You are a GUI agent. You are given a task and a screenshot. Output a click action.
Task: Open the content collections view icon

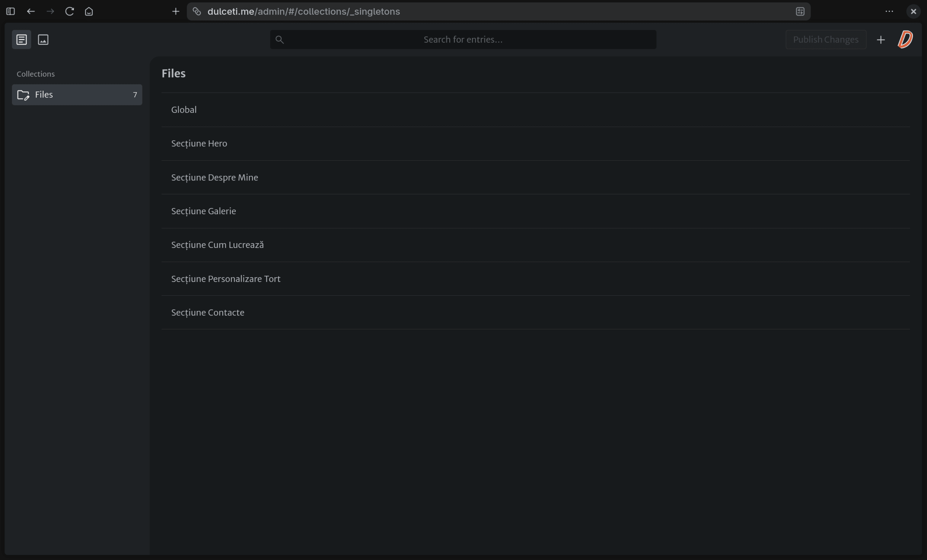(21, 40)
